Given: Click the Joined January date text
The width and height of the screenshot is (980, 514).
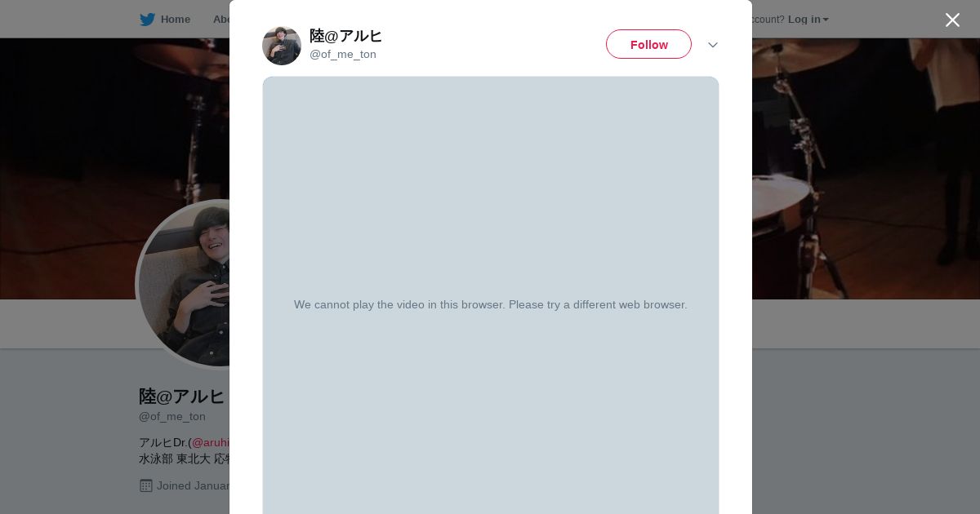Looking at the screenshot, I should point(193,485).
